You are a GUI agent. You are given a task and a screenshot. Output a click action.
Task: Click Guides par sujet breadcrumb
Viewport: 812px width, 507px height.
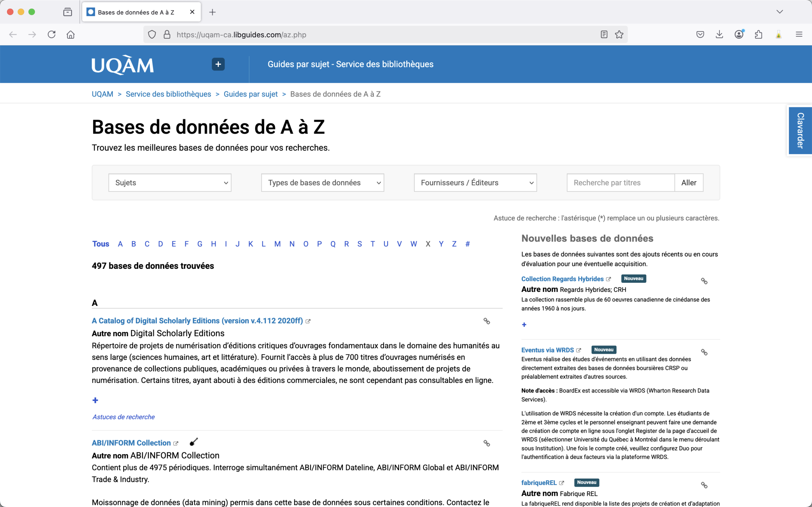(x=251, y=94)
